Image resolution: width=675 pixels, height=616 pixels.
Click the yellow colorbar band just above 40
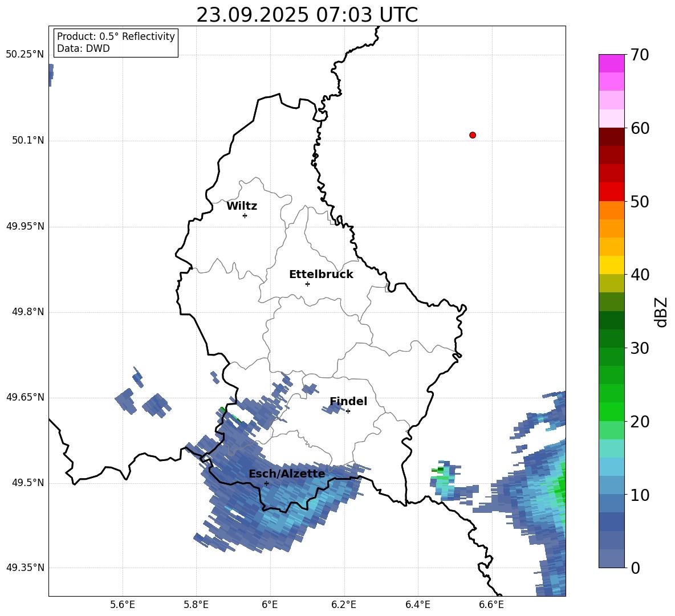click(611, 265)
